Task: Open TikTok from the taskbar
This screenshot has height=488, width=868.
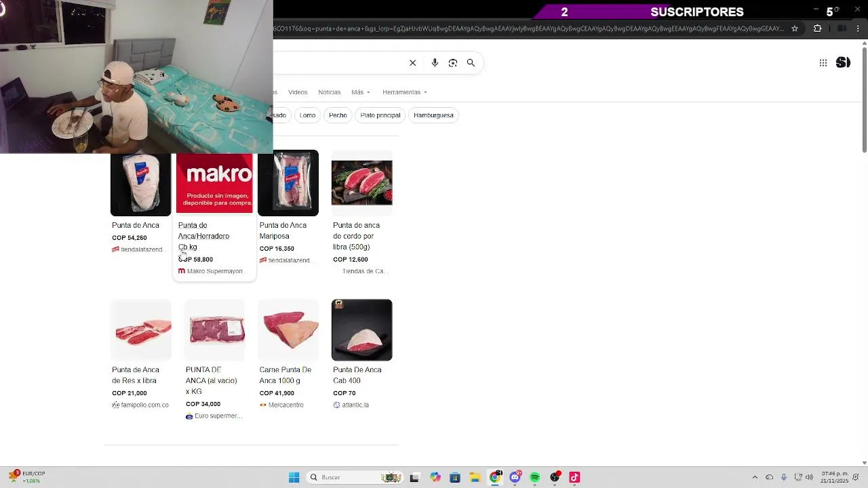Action: (574, 477)
